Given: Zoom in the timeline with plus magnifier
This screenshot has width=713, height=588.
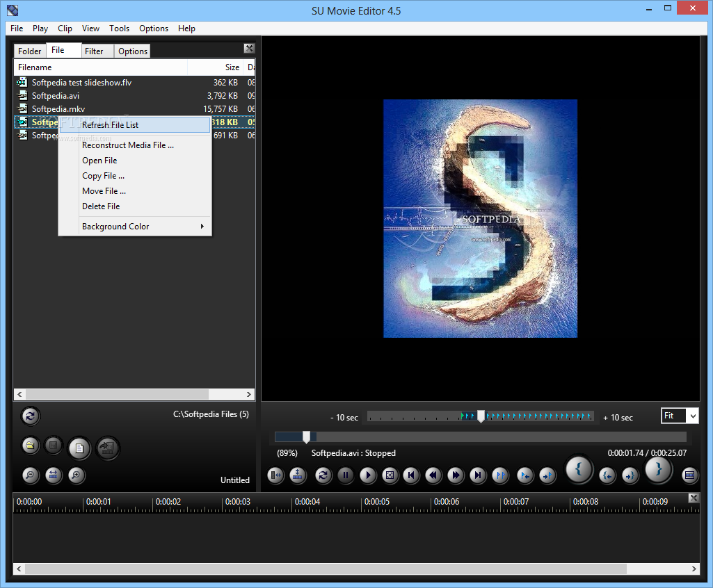Looking at the screenshot, I should (77, 475).
